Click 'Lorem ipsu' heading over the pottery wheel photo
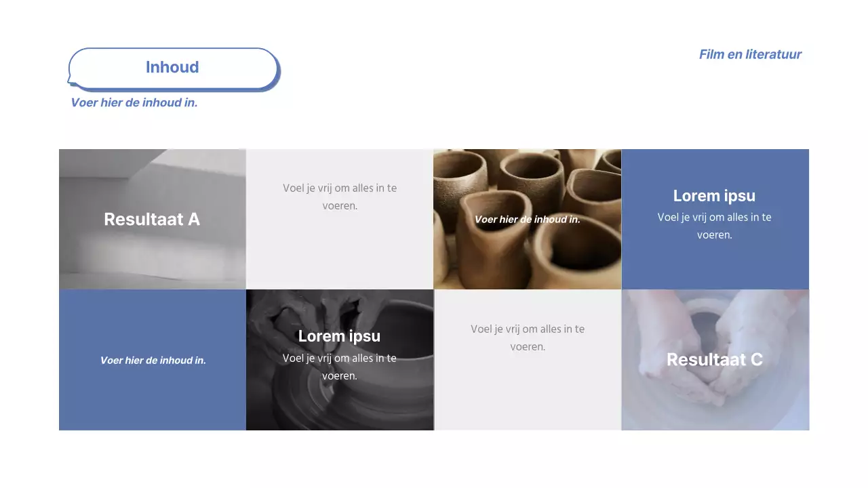Image resolution: width=868 pixels, height=488 pixels. click(x=339, y=336)
